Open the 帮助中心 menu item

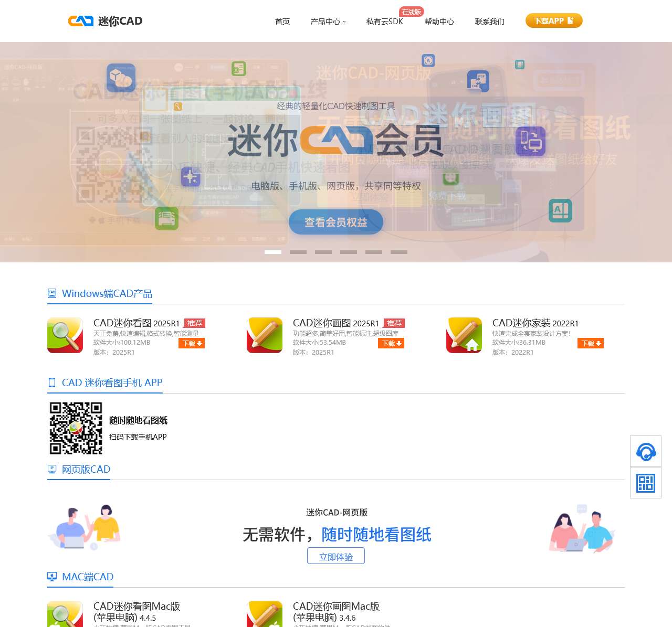[x=439, y=22]
